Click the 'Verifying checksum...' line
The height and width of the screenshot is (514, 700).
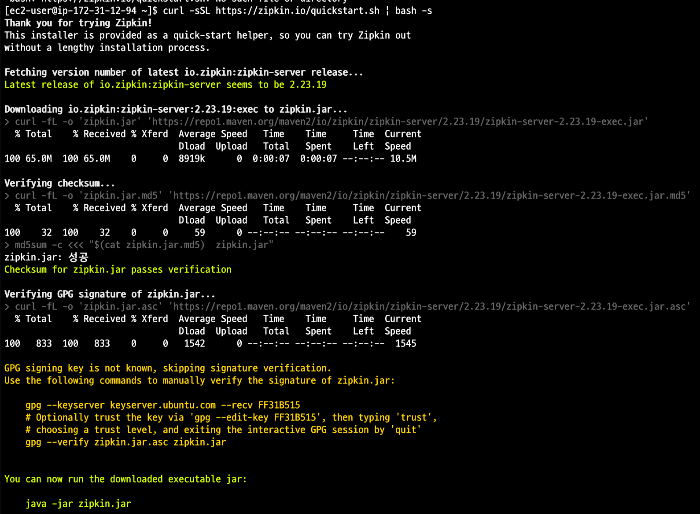(59, 183)
